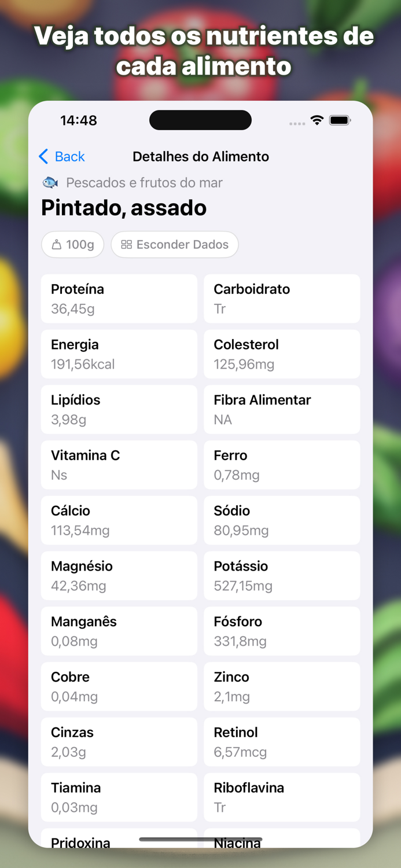Open the 100g portion size selector
Screen dimensions: 401x868
[x=72, y=244]
